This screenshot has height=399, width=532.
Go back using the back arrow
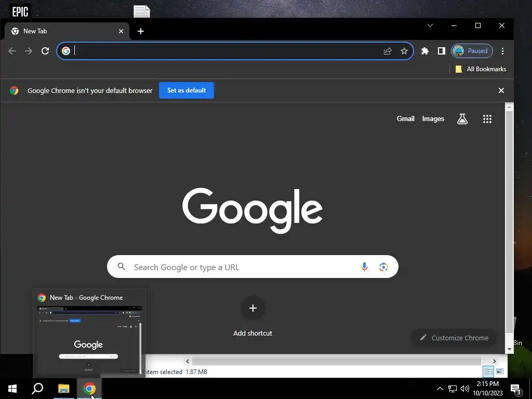[x=12, y=51]
